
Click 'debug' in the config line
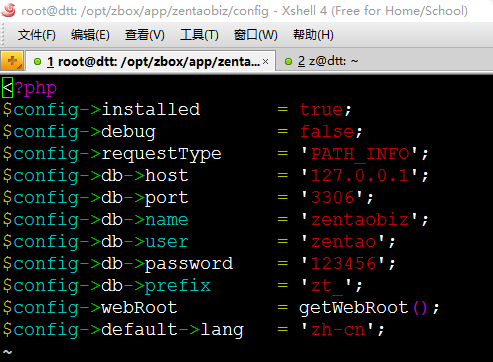[128, 132]
